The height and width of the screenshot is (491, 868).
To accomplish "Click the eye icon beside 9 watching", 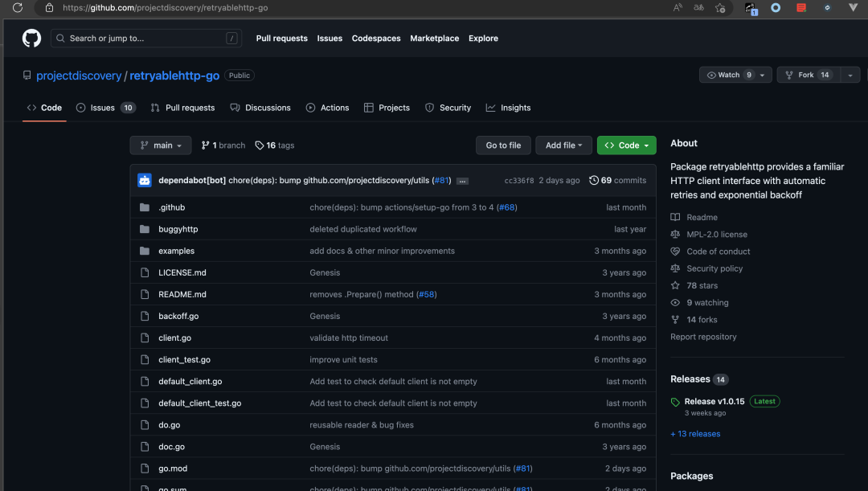I will click(x=675, y=303).
